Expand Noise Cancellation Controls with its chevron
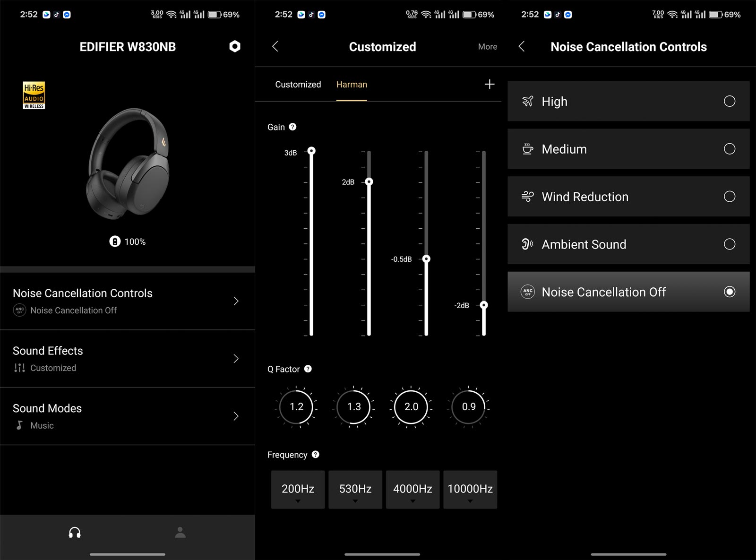Screen dimensions: 756x560 pyautogui.click(x=236, y=301)
